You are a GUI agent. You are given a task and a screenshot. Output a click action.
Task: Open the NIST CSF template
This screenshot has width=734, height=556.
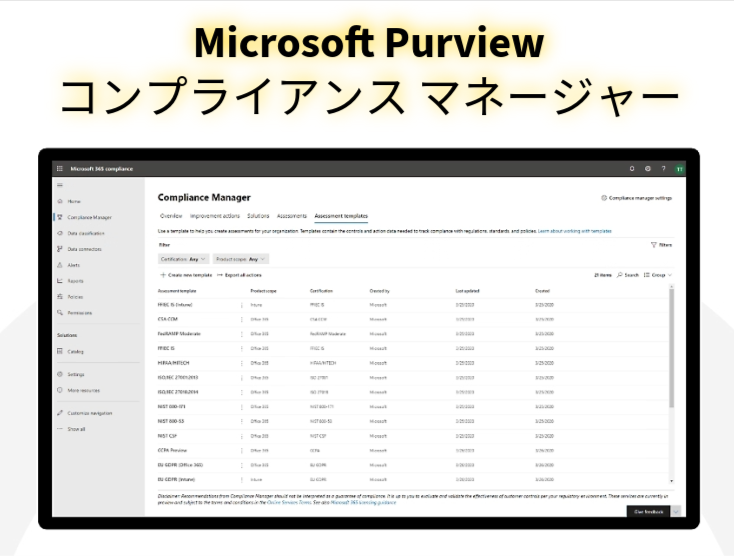point(167,436)
